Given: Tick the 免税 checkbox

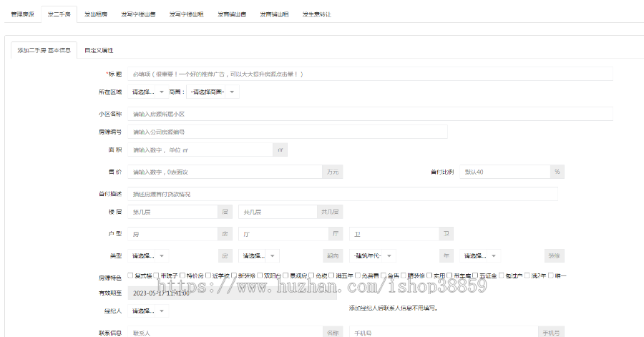Looking at the screenshot, I should 311,275.
